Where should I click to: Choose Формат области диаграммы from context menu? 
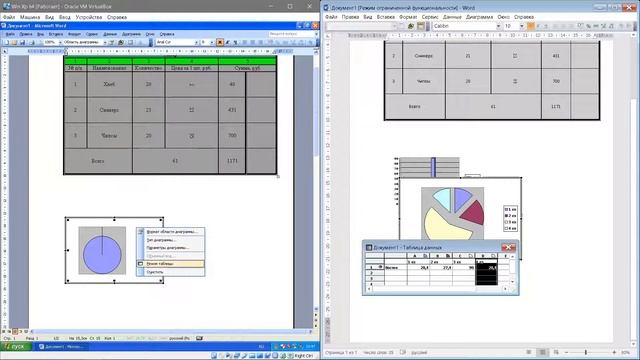pos(171,232)
